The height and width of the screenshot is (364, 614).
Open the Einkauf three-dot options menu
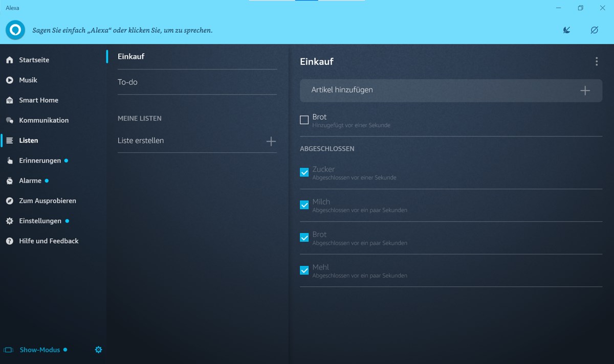596,61
